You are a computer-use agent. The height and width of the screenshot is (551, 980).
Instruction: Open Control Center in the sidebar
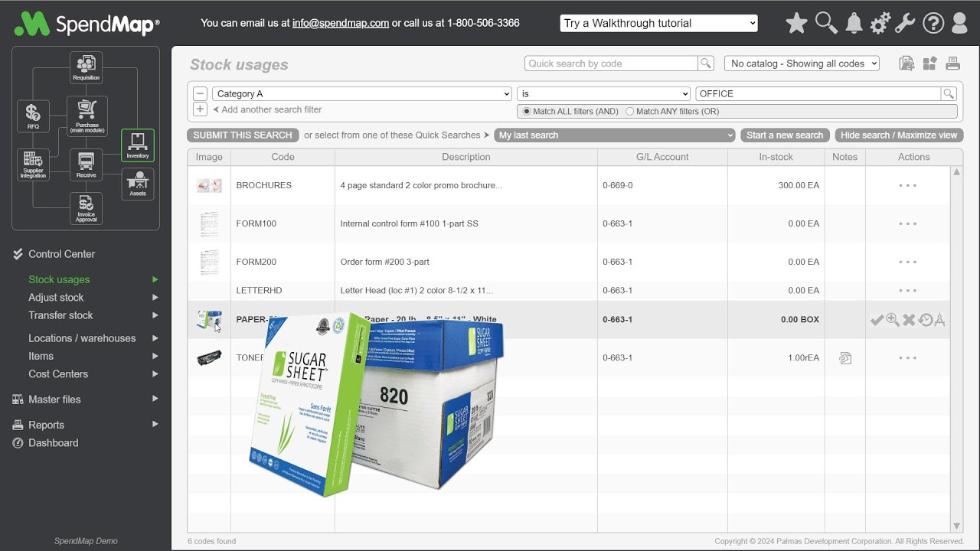coord(61,254)
